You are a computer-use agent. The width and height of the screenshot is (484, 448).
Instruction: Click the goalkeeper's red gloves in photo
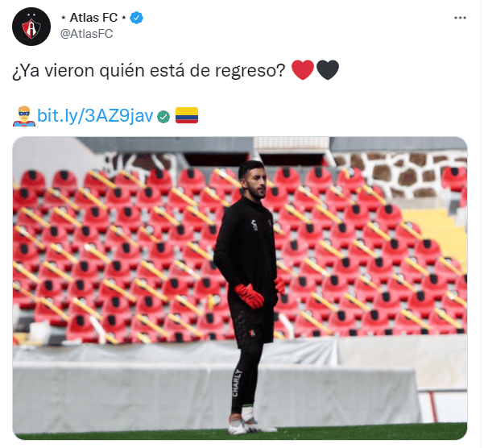coord(249,296)
